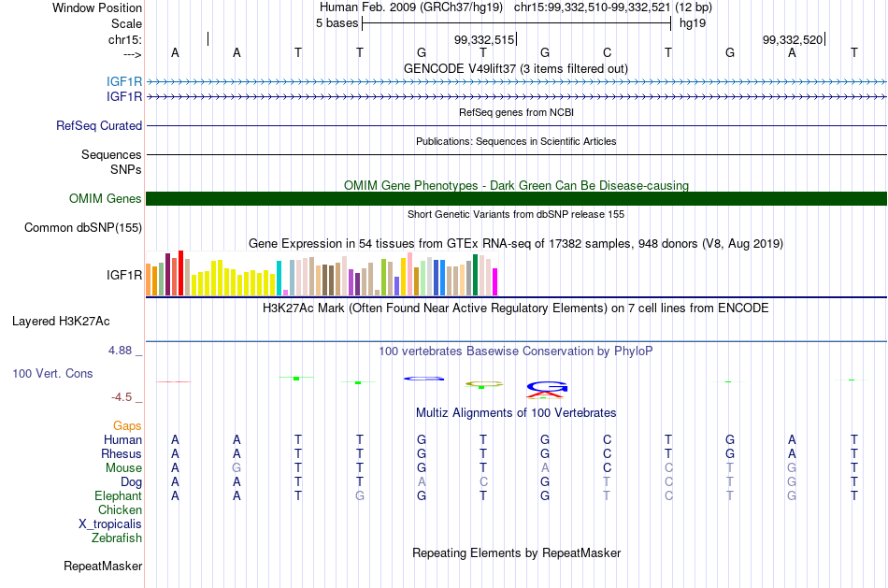Click the Layered H3K27Ac track label
This screenshot has width=888, height=588.
[x=61, y=322]
